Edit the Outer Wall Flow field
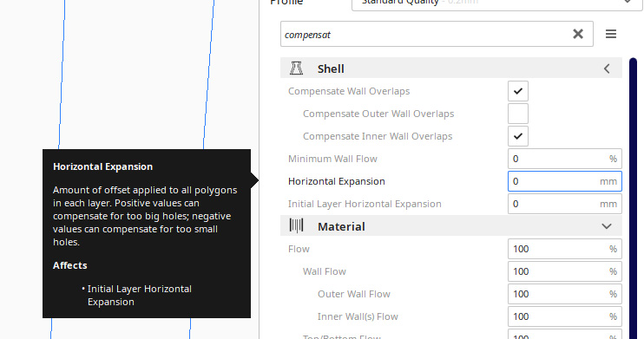The image size is (644, 339). [x=565, y=294]
